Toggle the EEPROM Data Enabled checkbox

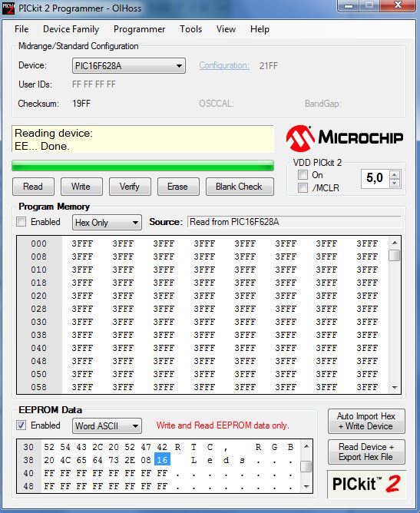pyautogui.click(x=21, y=425)
